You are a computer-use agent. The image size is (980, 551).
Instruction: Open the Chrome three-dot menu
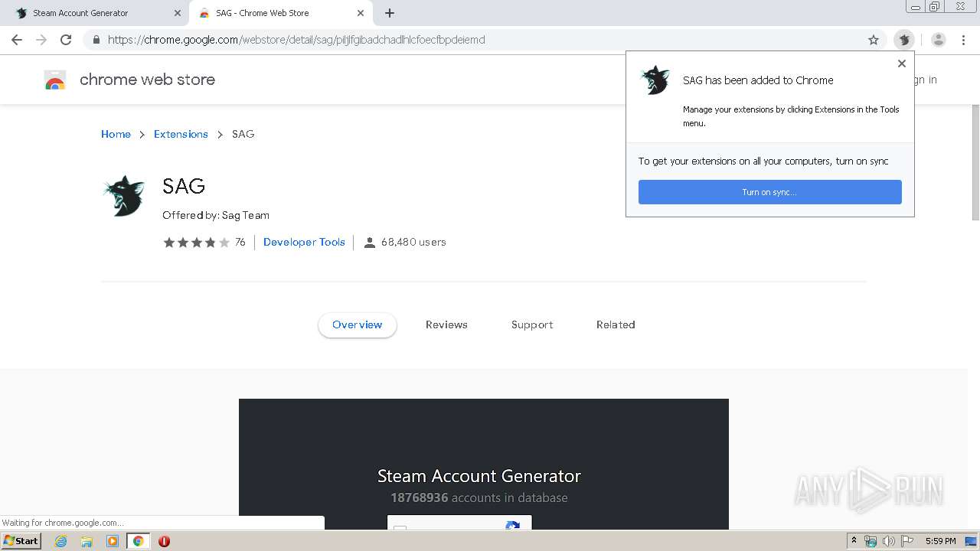click(964, 40)
